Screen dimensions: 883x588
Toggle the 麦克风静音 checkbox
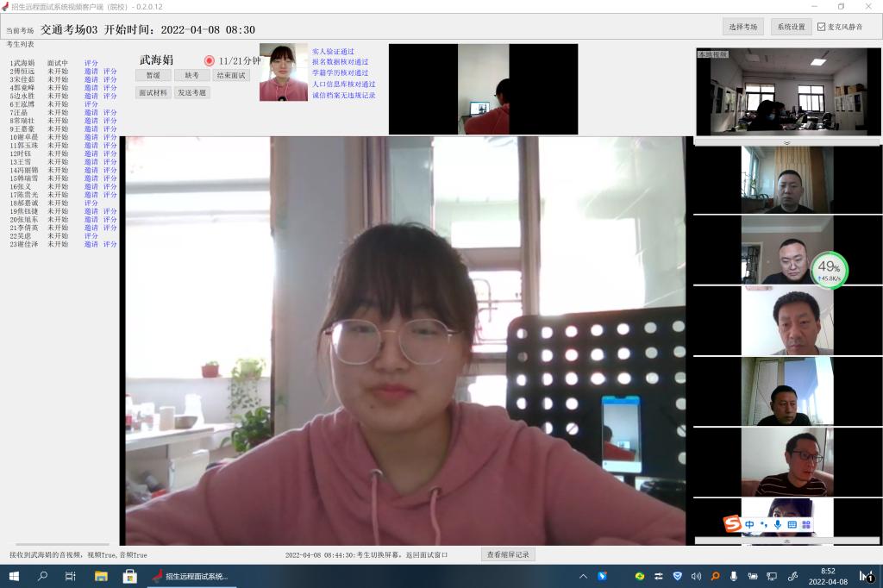[x=821, y=27]
